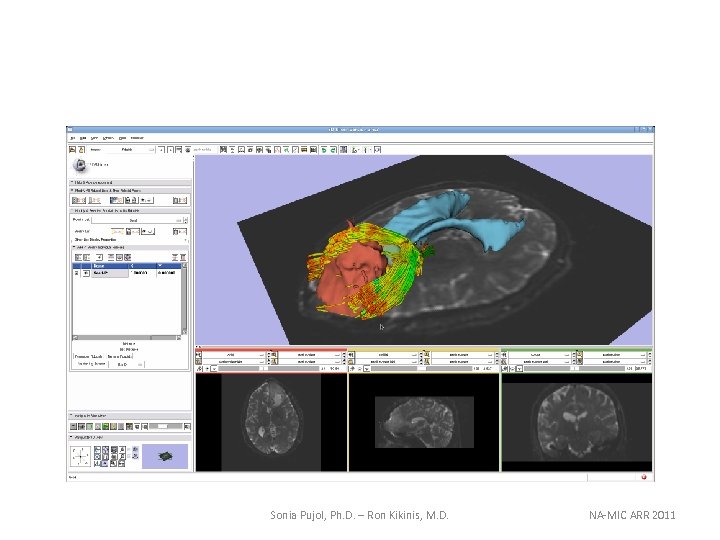The width and height of the screenshot is (720, 540).
Task: Open the Window menu
Action: pyautogui.click(x=108, y=138)
